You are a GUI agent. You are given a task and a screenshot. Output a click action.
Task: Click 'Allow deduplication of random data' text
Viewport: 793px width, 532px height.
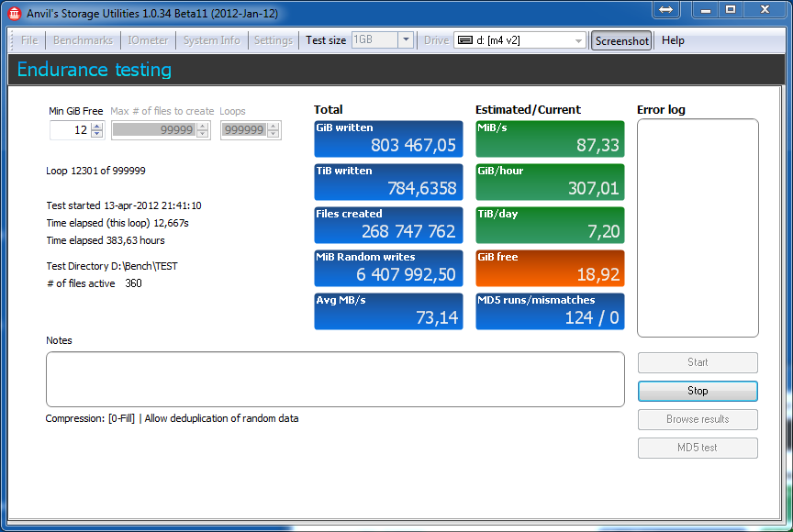tap(221, 418)
